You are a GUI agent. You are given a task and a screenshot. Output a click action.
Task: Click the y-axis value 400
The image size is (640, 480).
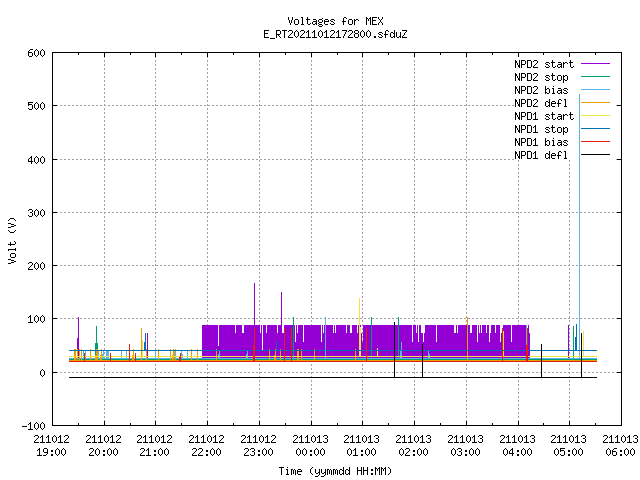[36, 160]
